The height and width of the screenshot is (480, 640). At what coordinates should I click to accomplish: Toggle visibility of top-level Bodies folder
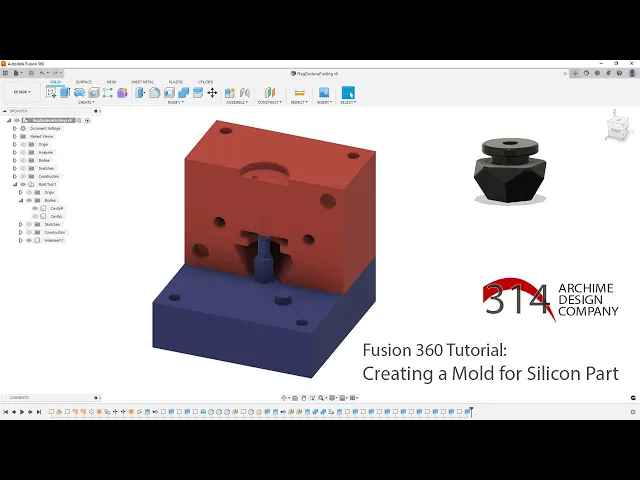(23, 160)
